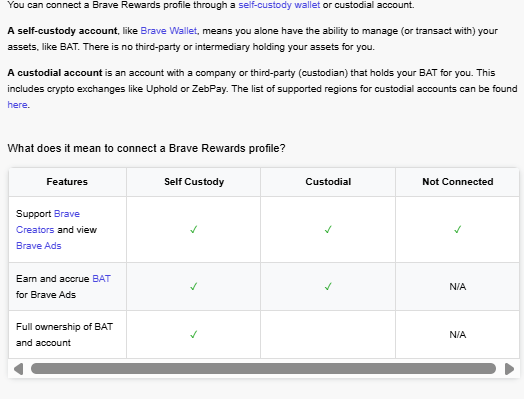Screen dimensions: 524x399
Task: Open the Brave Creators link in table
Action: coord(48,222)
